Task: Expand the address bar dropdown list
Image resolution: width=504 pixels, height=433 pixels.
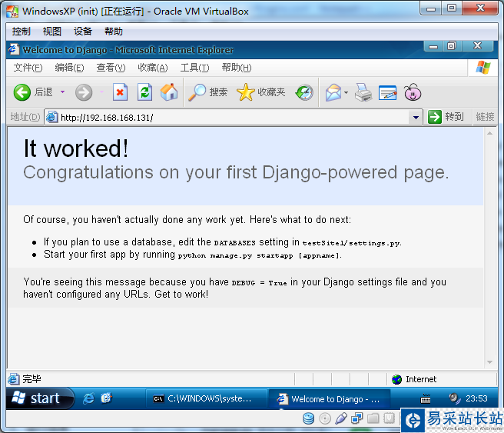Action: pyautogui.click(x=416, y=117)
